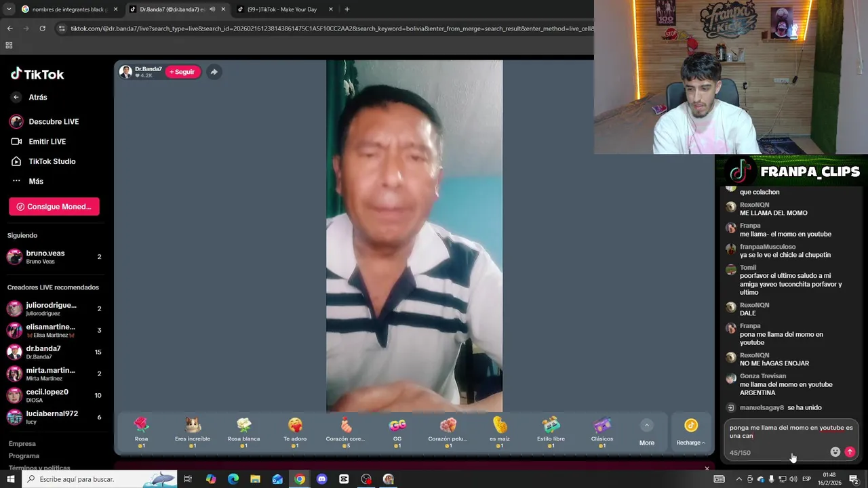Open dr.banda7 live in sidebar list
868x488 pixels.
point(54,352)
